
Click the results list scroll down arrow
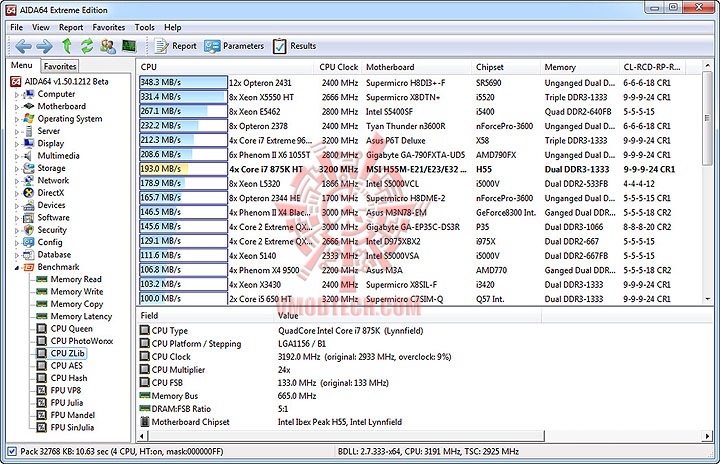click(x=708, y=299)
